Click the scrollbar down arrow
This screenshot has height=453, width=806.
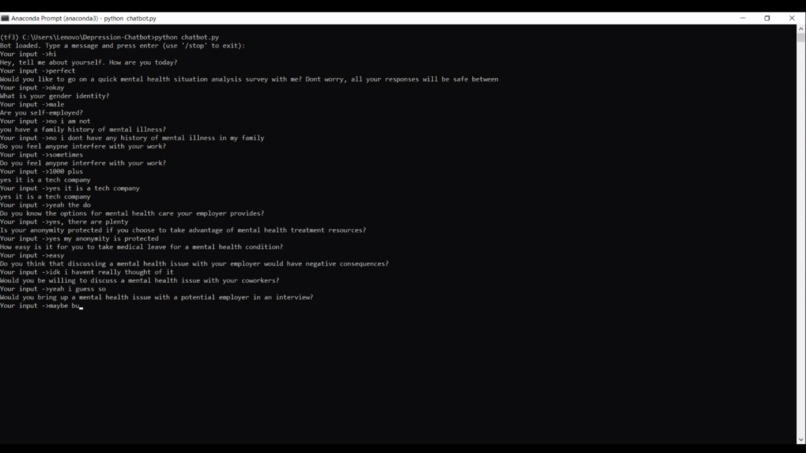point(801,440)
